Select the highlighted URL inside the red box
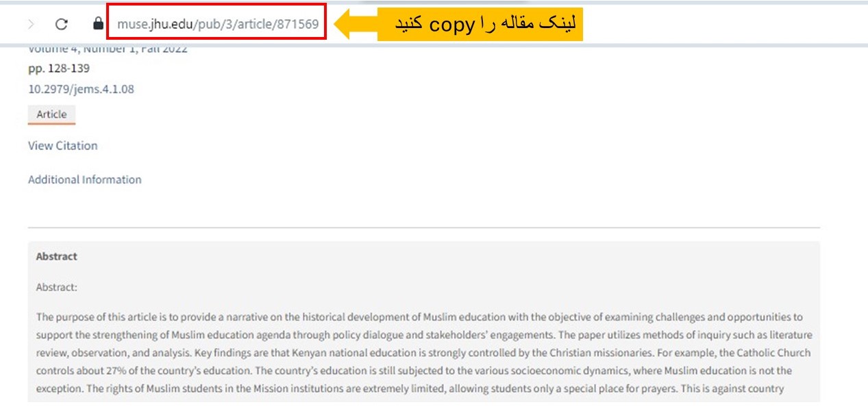The width and height of the screenshot is (868, 411). 216,23
